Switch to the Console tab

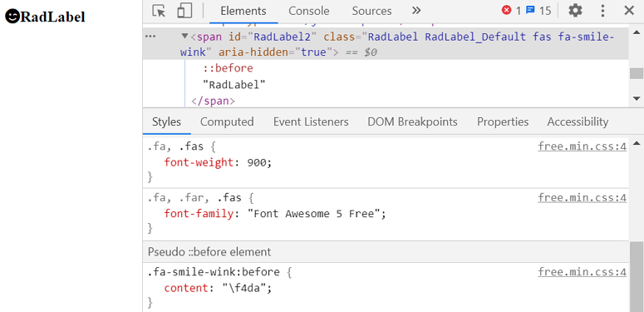point(309,11)
